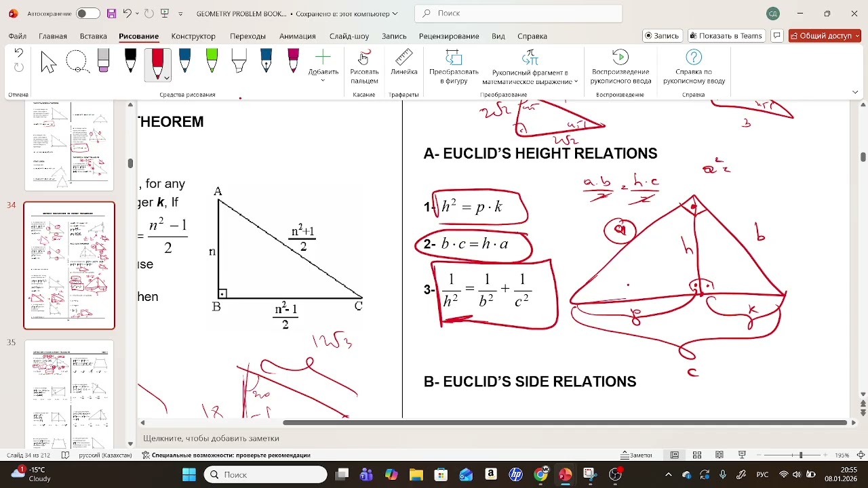Click the Undo arrow in Drawing ribbon

(x=19, y=53)
